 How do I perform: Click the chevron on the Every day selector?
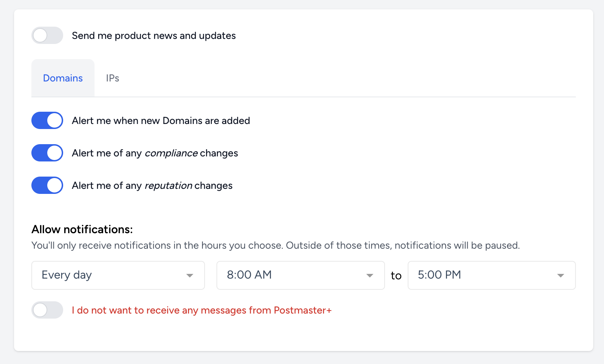pyautogui.click(x=190, y=275)
